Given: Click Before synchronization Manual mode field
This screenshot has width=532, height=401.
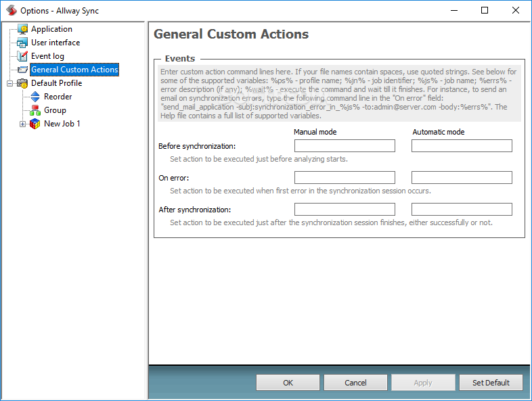Looking at the screenshot, I should coord(345,146).
